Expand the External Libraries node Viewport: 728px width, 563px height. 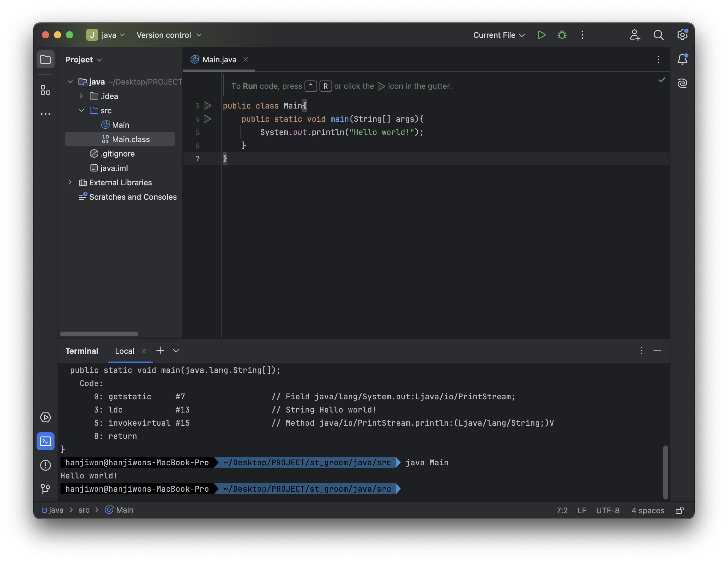pyautogui.click(x=70, y=183)
